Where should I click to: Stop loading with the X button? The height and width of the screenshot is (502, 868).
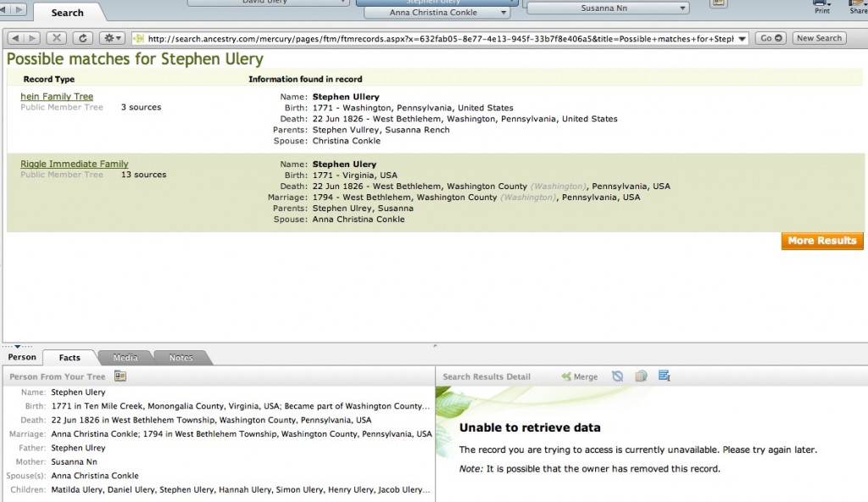(x=56, y=38)
